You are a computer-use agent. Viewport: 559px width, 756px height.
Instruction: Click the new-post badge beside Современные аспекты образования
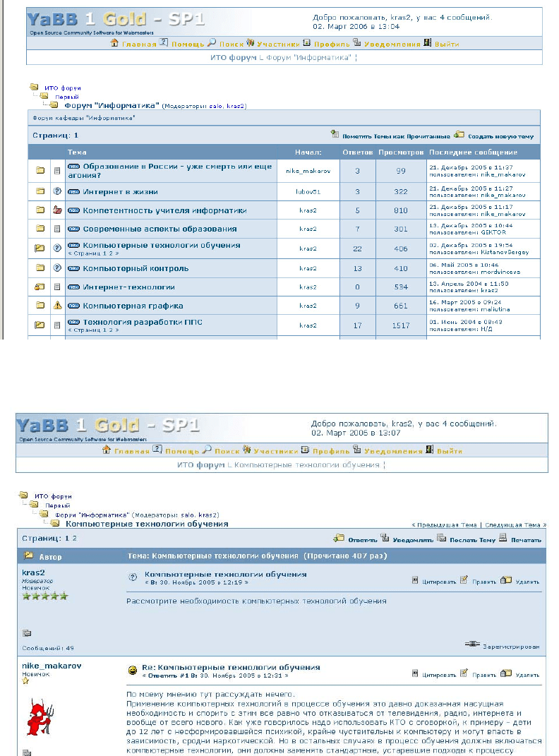click(x=73, y=229)
